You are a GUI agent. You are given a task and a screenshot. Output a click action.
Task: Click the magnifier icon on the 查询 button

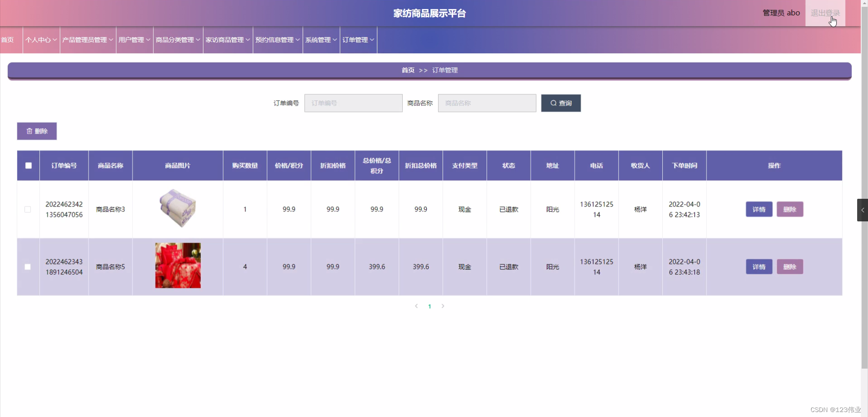[x=554, y=103]
